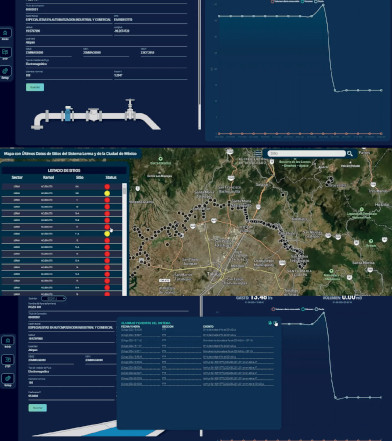Open the dropdown above the bottom form

pyautogui.click(x=53, y=298)
